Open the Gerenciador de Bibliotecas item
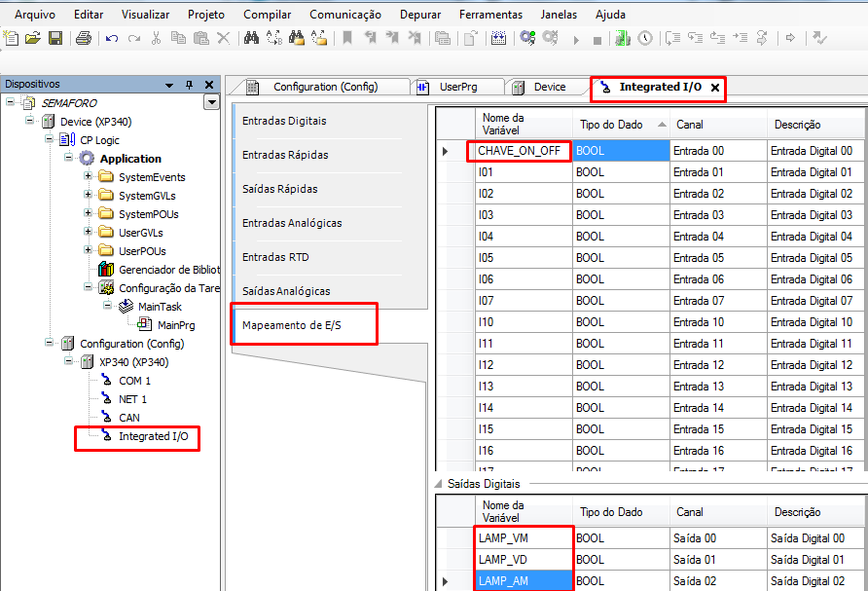 (167, 270)
